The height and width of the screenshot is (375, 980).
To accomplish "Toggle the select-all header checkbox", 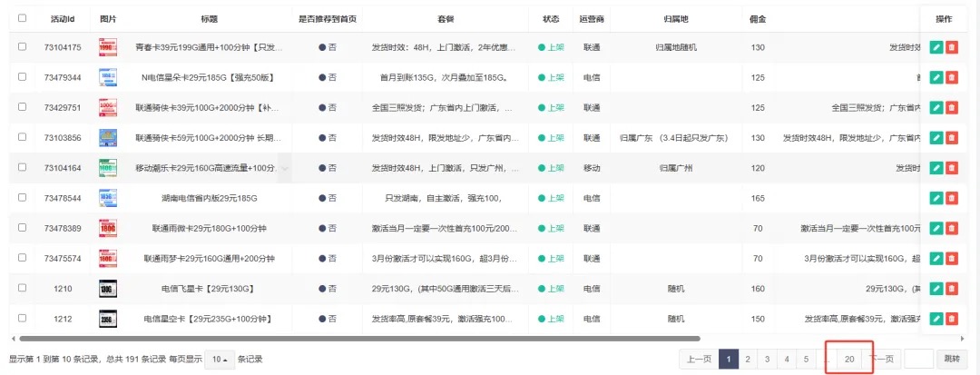I will coord(23,18).
